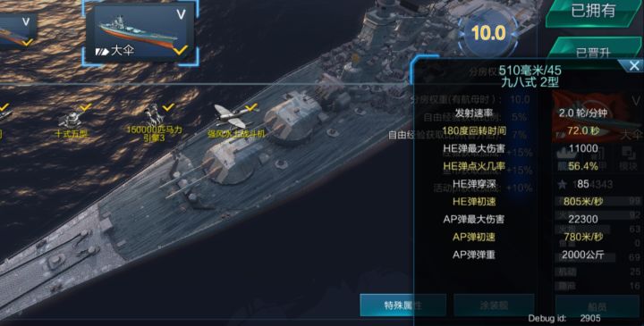Switch to the 涂装膜 tab
Image resolution: width=644 pixels, height=326 pixels.
[x=494, y=305]
